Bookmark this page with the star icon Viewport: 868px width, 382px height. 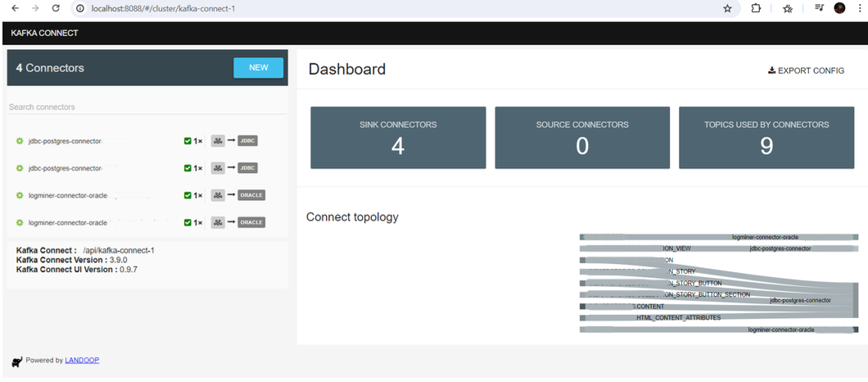click(727, 8)
